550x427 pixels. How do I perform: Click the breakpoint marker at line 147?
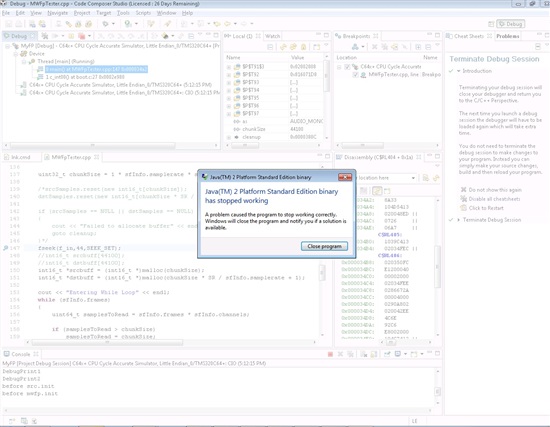[x=5, y=248]
